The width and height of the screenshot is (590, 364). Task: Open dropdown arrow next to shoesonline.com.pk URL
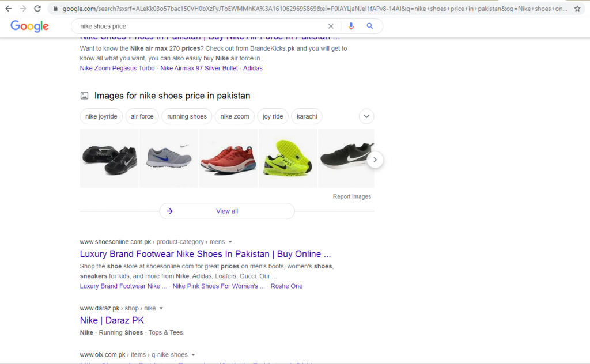point(230,242)
